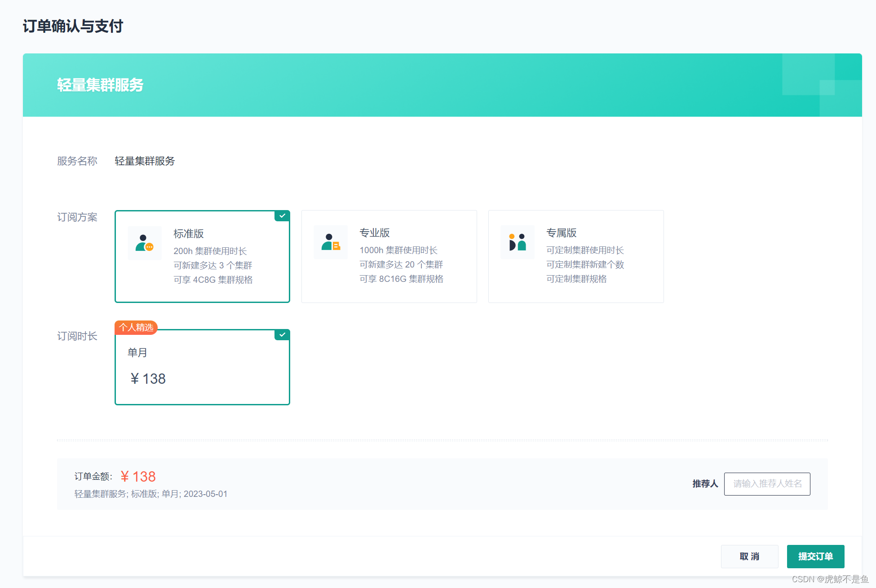Submit the order with 提交订单 button
876x588 pixels.
pos(815,557)
